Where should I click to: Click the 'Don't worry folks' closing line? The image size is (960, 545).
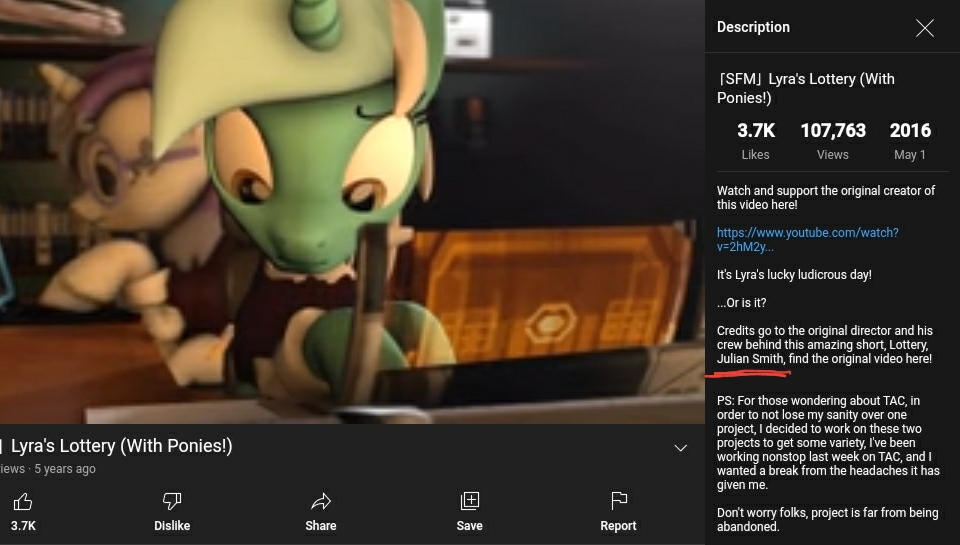(x=827, y=519)
